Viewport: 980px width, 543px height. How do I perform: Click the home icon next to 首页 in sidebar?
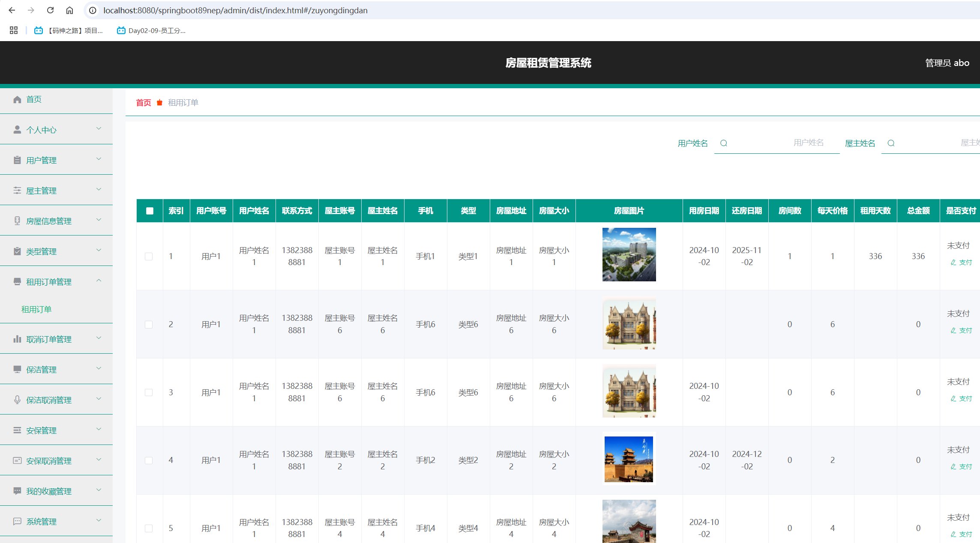tap(17, 99)
